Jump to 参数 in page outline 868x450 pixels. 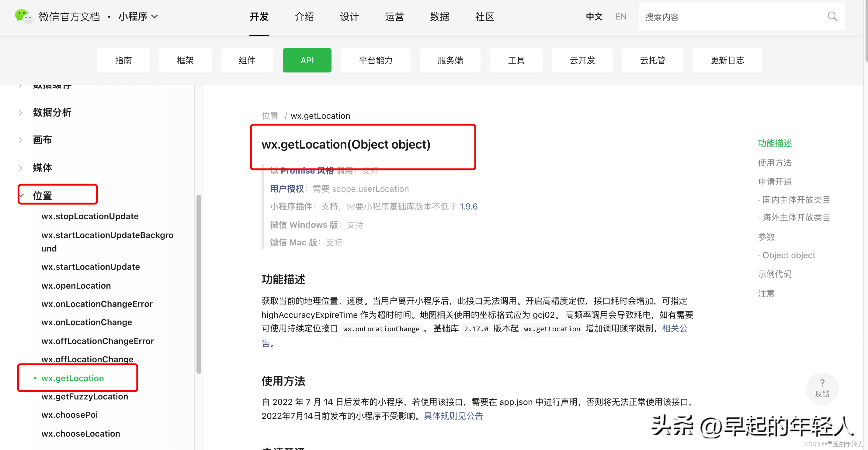click(766, 237)
